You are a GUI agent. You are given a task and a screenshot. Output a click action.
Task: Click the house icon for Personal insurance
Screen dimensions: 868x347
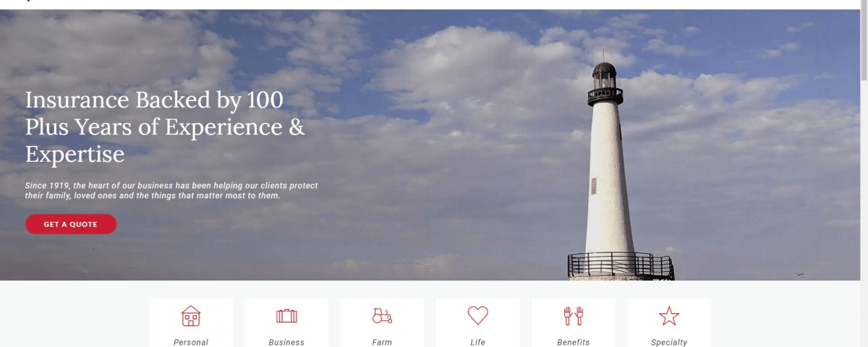191,316
